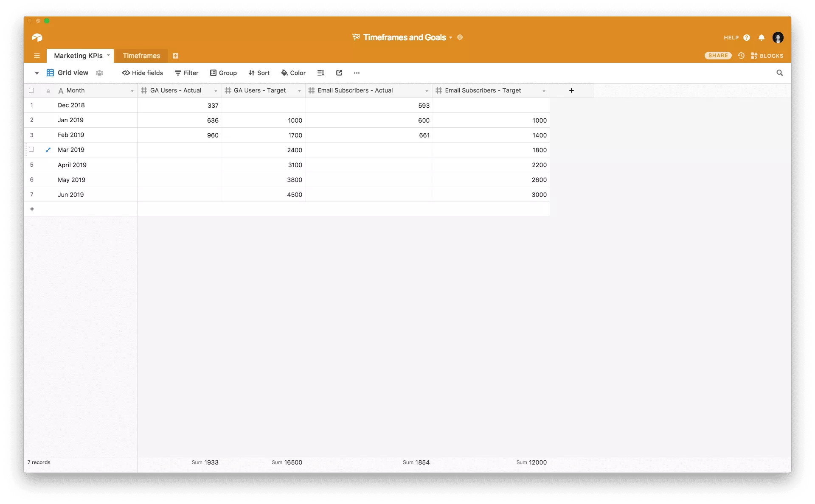Screen dimensions: 815x504
Task: Open the Color records tool
Action: pyautogui.click(x=293, y=73)
